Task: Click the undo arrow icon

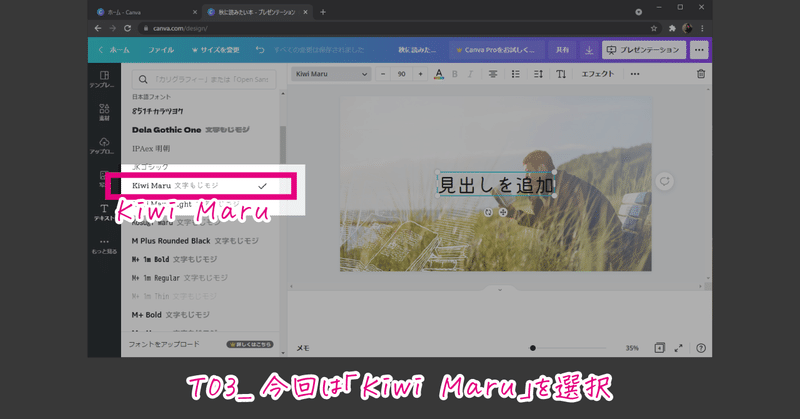Action: pos(260,50)
